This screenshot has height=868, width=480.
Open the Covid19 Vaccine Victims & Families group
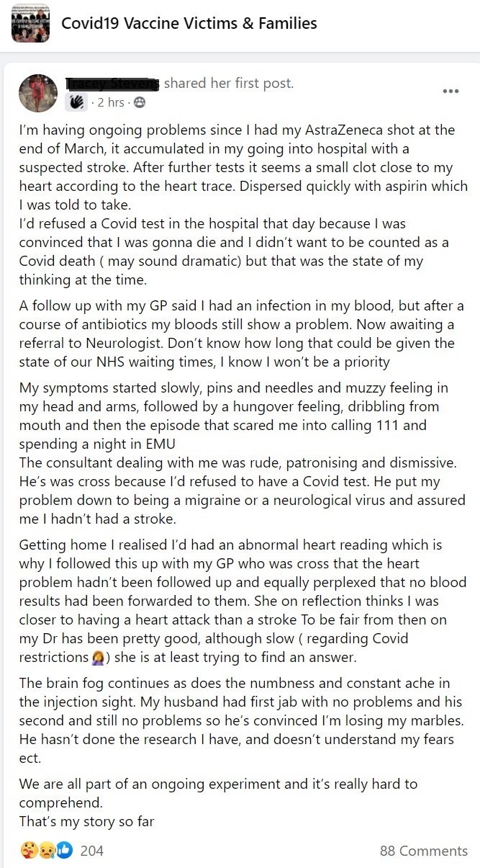pos(189,23)
